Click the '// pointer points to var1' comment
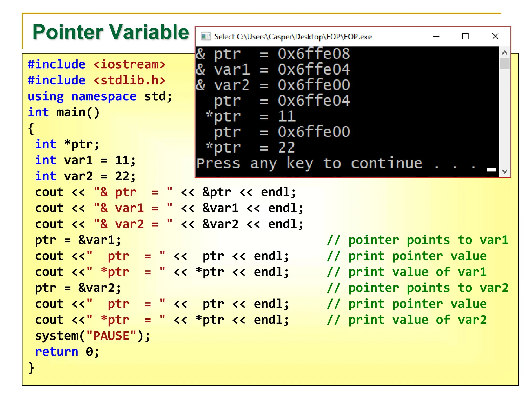The image size is (532, 399). point(418,240)
